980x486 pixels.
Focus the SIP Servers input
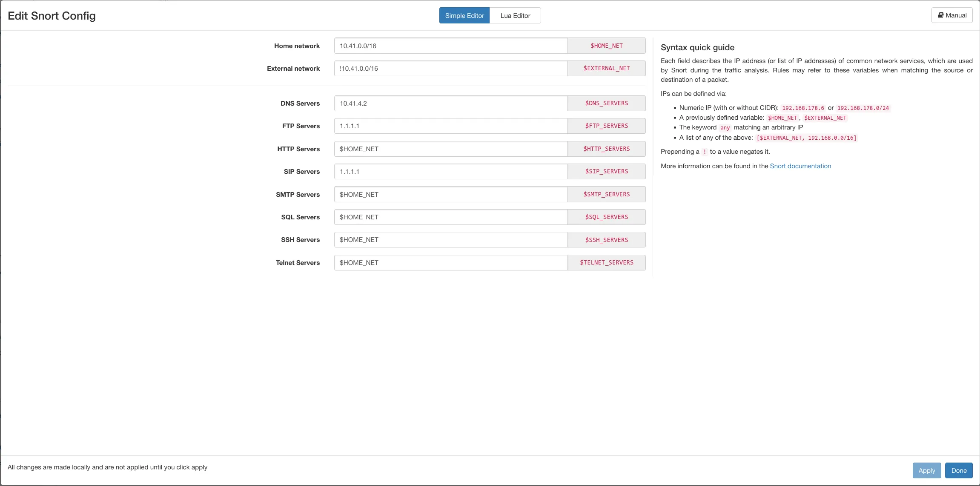[x=450, y=172]
